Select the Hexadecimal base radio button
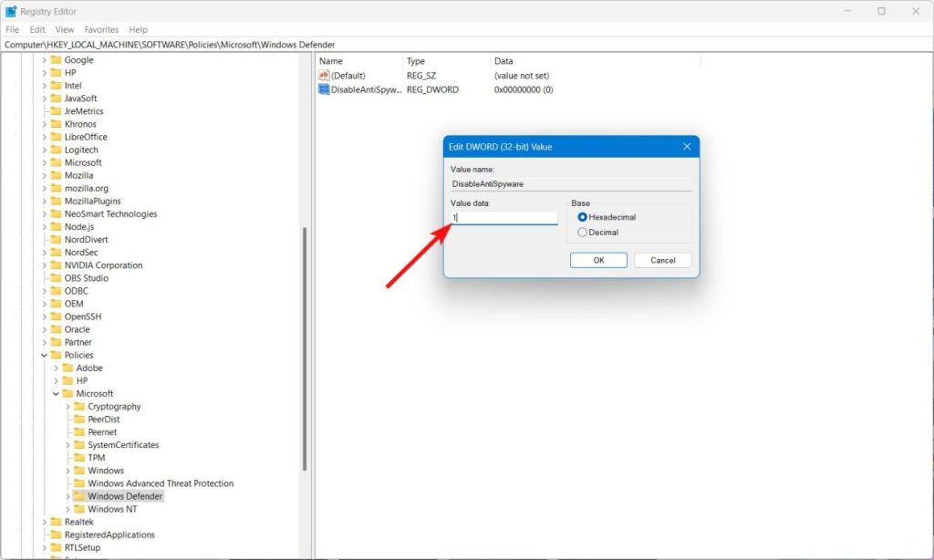 click(582, 217)
